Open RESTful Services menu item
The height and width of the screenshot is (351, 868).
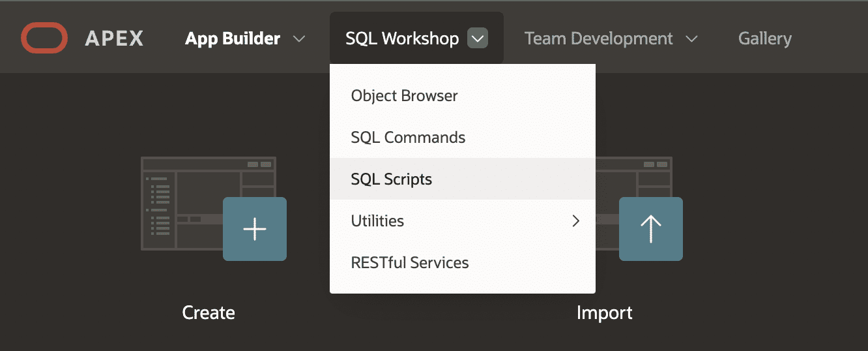[x=463, y=263]
